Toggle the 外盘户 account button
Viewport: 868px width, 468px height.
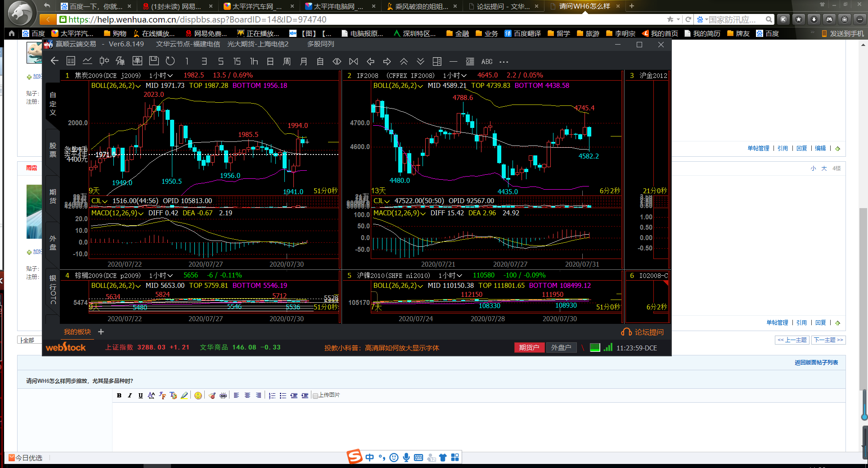point(561,347)
